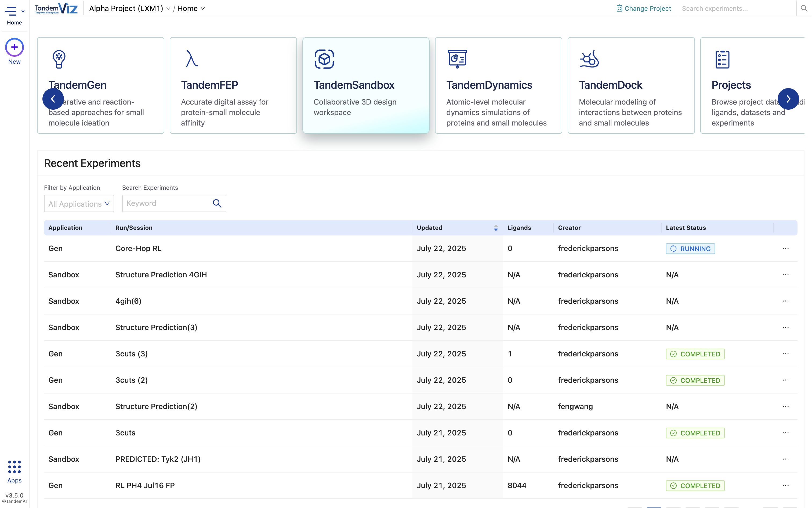Expand the chevron beside the hamburger menu

point(23,11)
